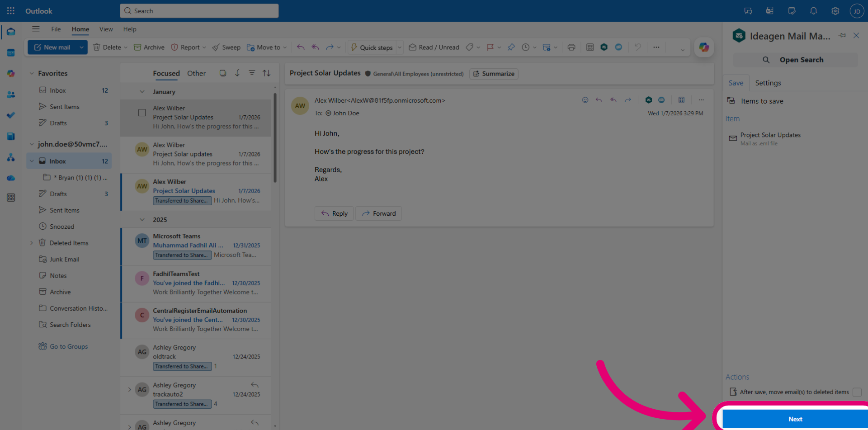Open People in the left app rail

[x=11, y=95]
